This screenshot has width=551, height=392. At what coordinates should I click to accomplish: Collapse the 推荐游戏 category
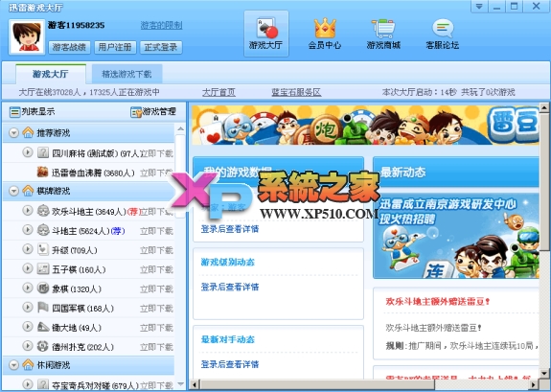[x=13, y=133]
